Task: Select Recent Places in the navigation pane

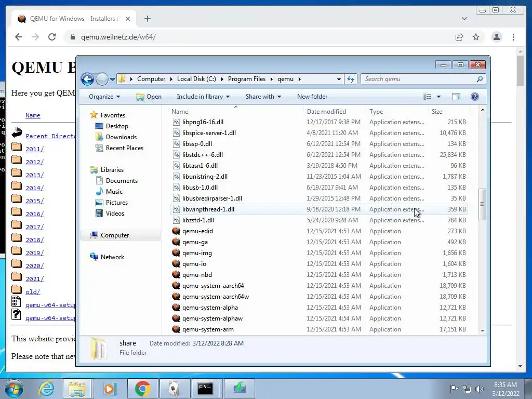Action: 125,148
